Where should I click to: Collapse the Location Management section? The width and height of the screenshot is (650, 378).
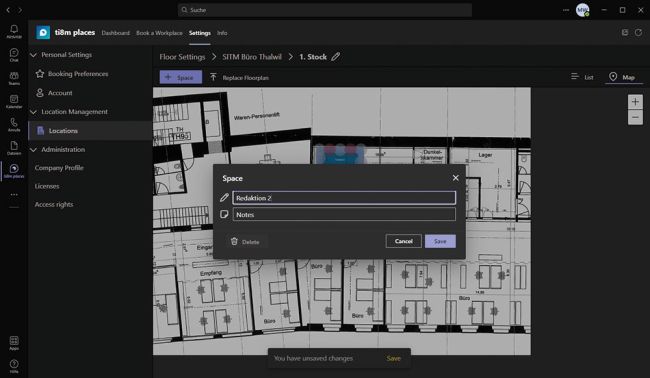(x=34, y=112)
